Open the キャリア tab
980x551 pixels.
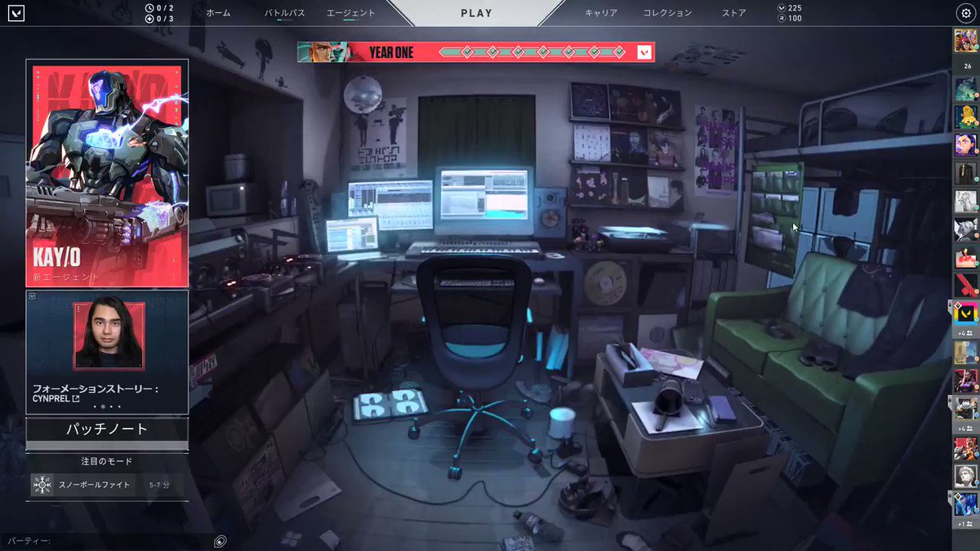pos(601,13)
